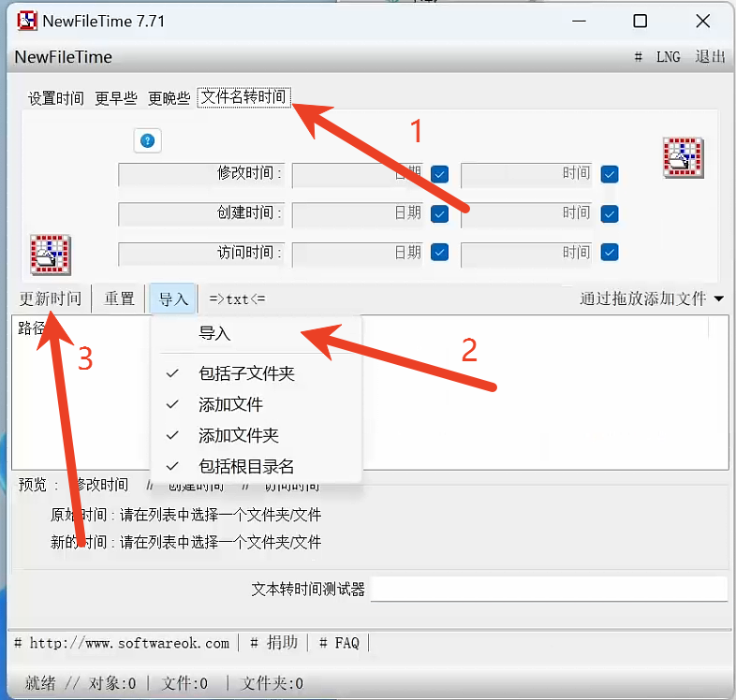
Task: Click the 文件:0 status bar entry
Action: (x=184, y=683)
